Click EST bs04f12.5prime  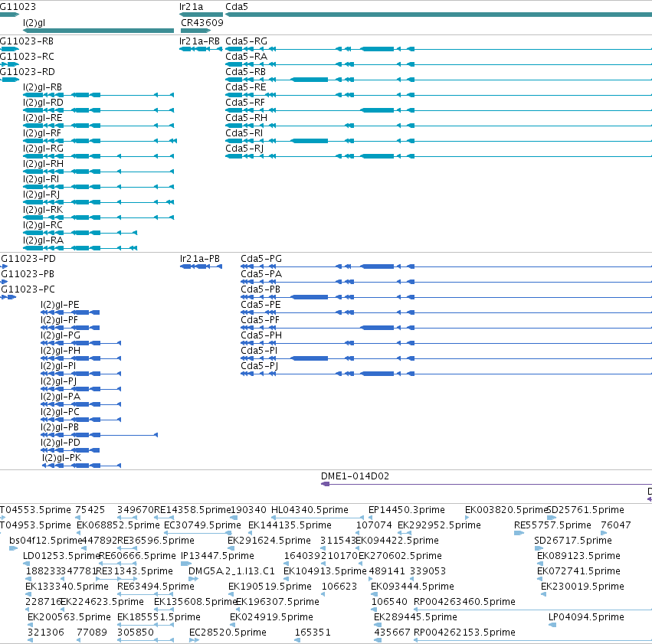pyautogui.click(x=13, y=548)
